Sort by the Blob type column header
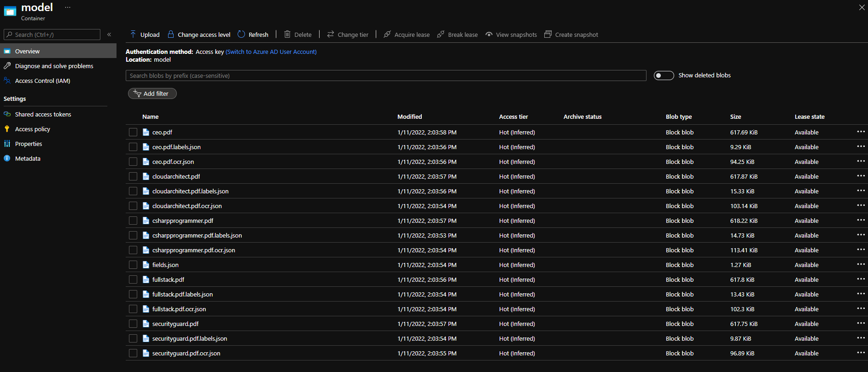The image size is (868, 372). 679,116
